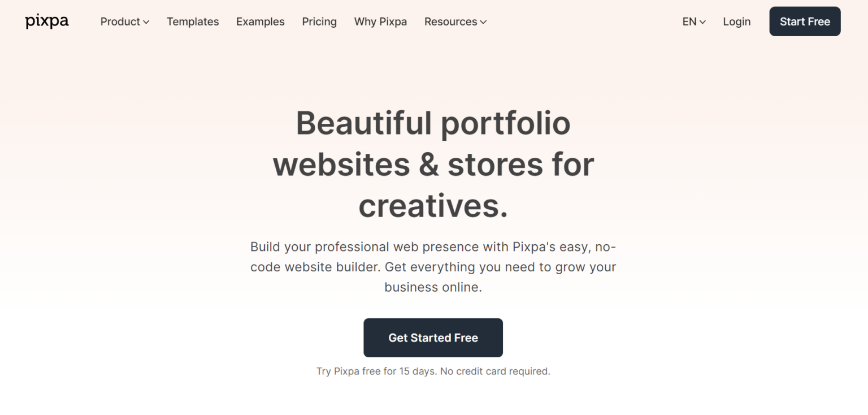Screen dimensions: 868x415
Task: Open the Why Pixpa page
Action: [380, 21]
